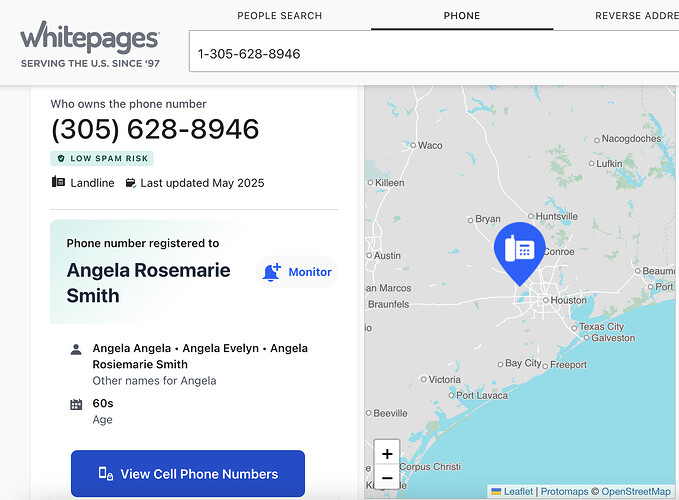Click the Angela Rosemarie Smith name heading
Image resolution: width=679 pixels, height=500 pixels.
coord(148,283)
